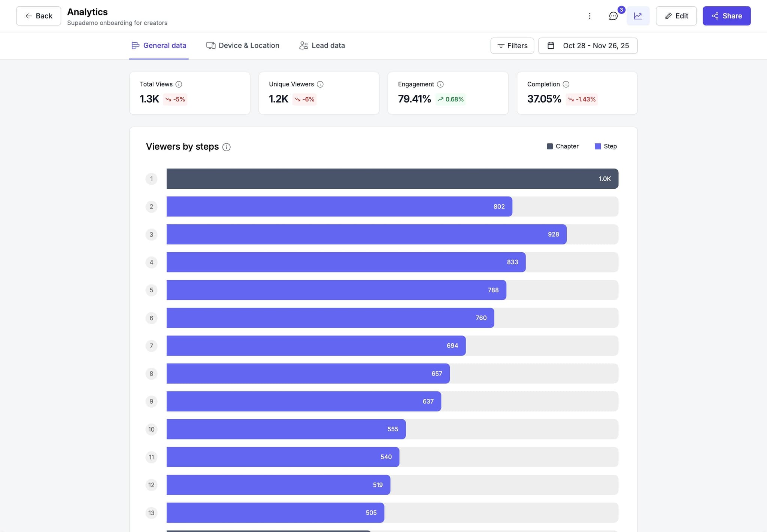Click the Viewers by steps info icon
The image size is (767, 532).
(227, 147)
